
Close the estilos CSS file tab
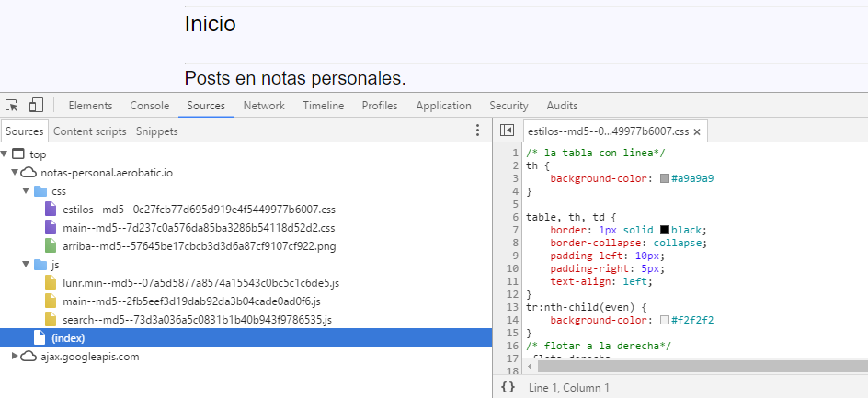(697, 132)
